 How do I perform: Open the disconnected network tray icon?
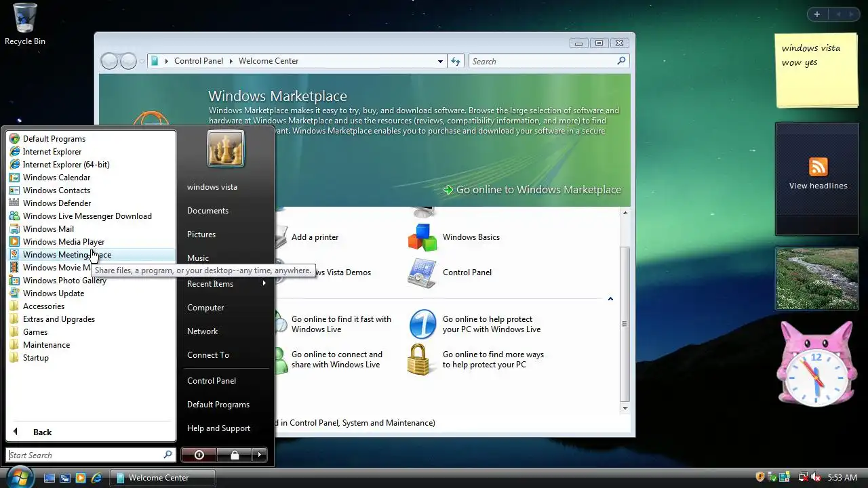tap(803, 477)
